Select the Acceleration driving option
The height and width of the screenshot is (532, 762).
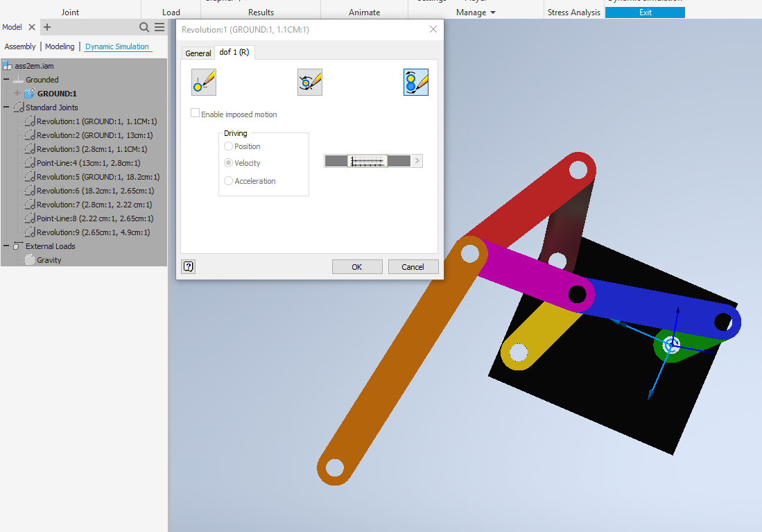coord(228,181)
